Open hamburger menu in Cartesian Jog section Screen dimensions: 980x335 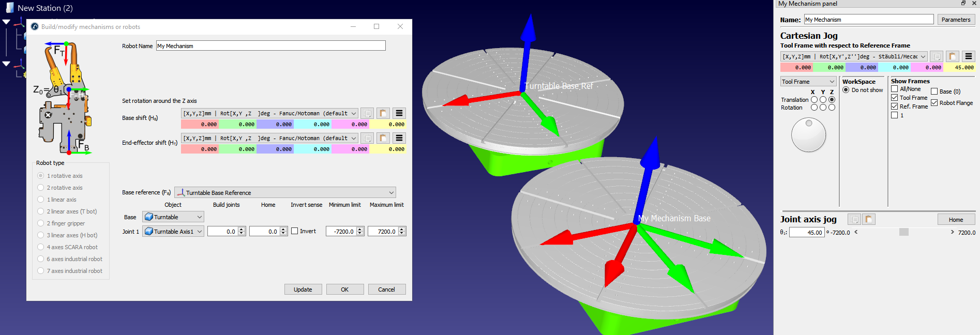pos(969,56)
